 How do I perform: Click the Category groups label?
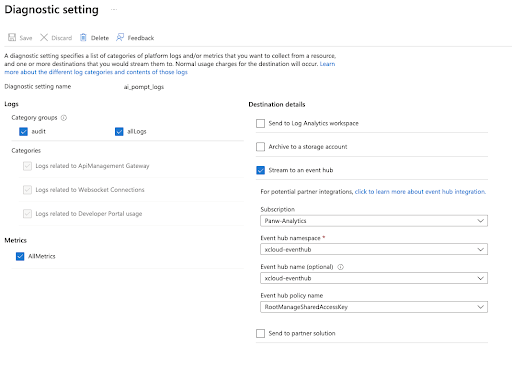34,118
